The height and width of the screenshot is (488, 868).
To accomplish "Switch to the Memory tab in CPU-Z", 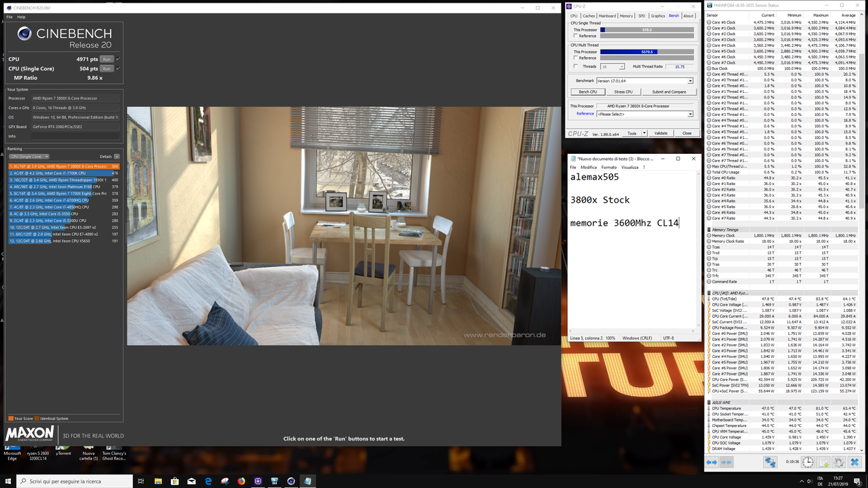I will click(627, 16).
